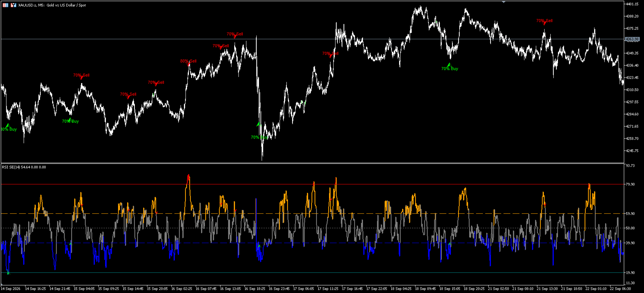Screen dimensions: 644x293
Task: Click the 19.90 oversold level value
Action: (x=630, y=273)
